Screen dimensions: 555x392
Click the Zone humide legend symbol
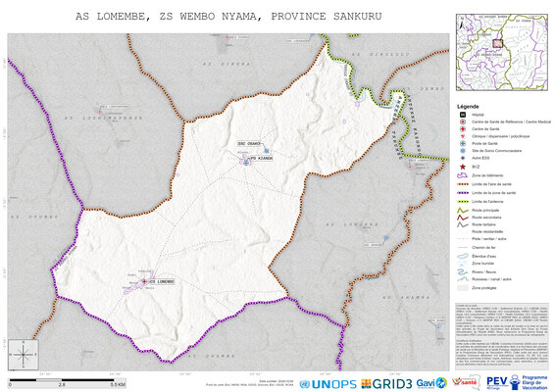tap(462, 264)
